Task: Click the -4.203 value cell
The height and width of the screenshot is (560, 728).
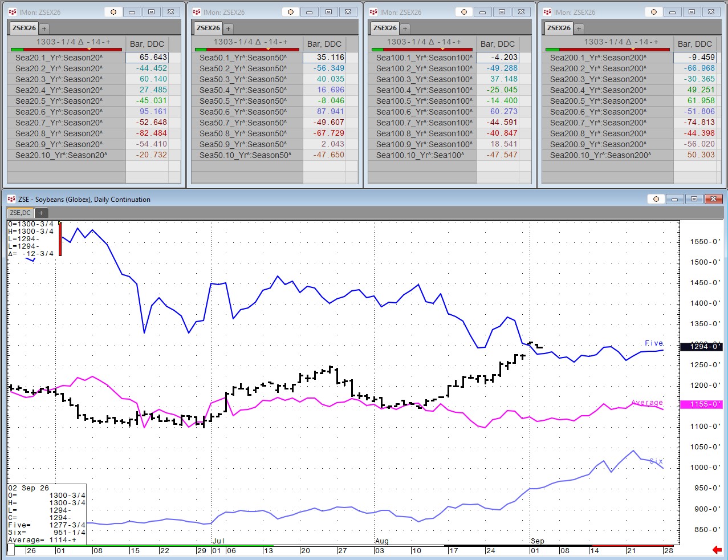Action: pos(498,58)
